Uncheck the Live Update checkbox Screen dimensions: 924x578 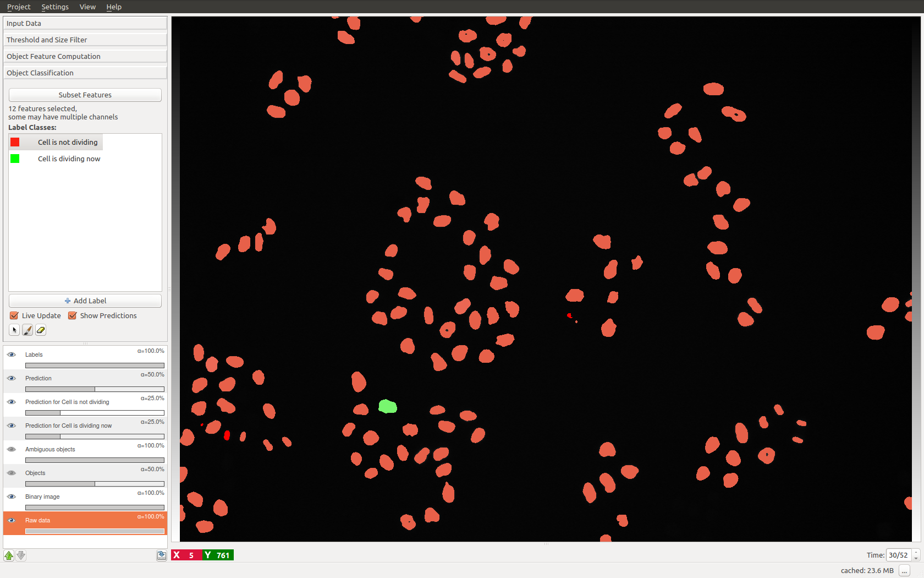click(14, 315)
